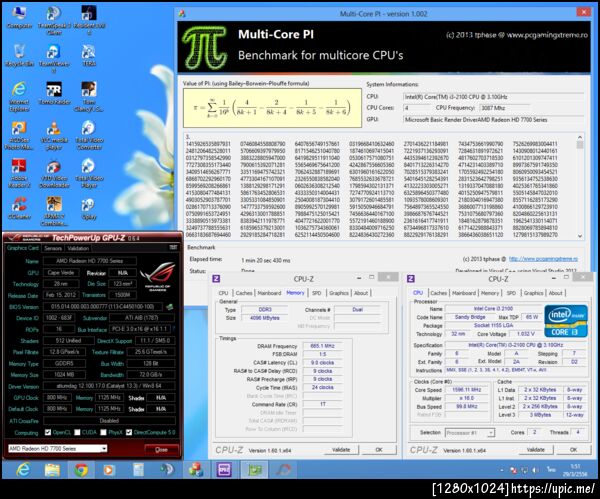Toggle the PhysX checkbox in GPU-Z
The image size is (600, 499).
103,432
